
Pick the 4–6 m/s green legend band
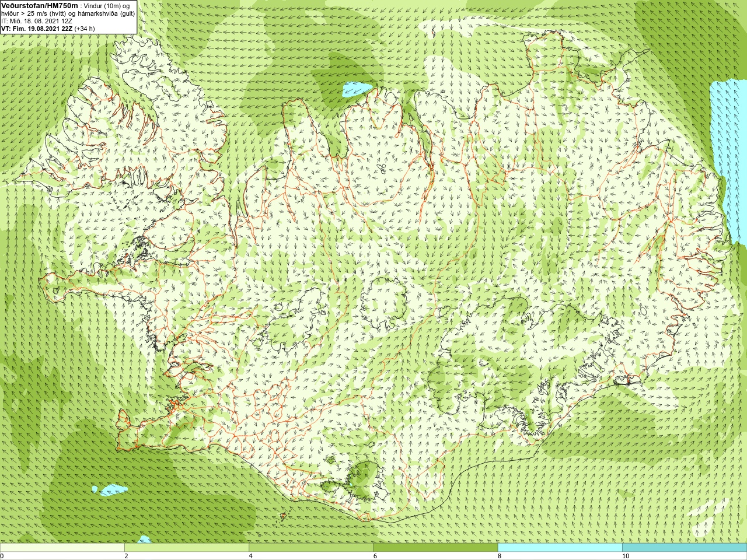(311, 548)
